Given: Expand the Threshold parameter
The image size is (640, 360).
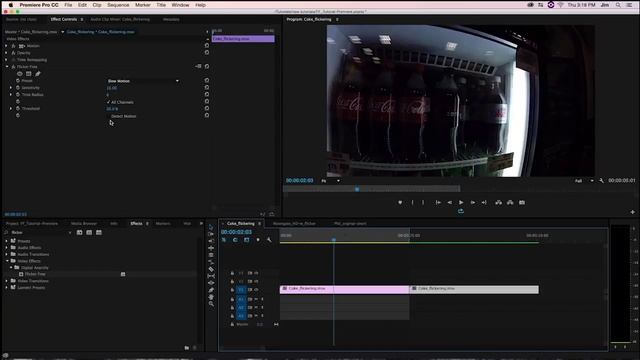Looking at the screenshot, I should point(11,109).
